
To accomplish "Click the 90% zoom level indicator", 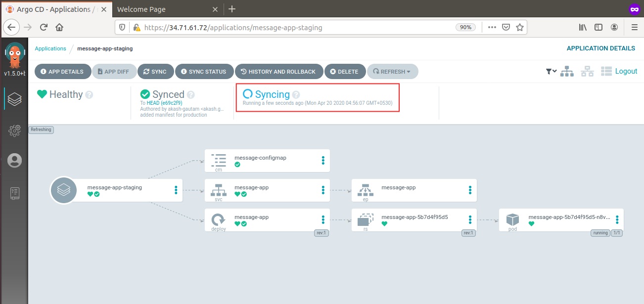I will [465, 28].
